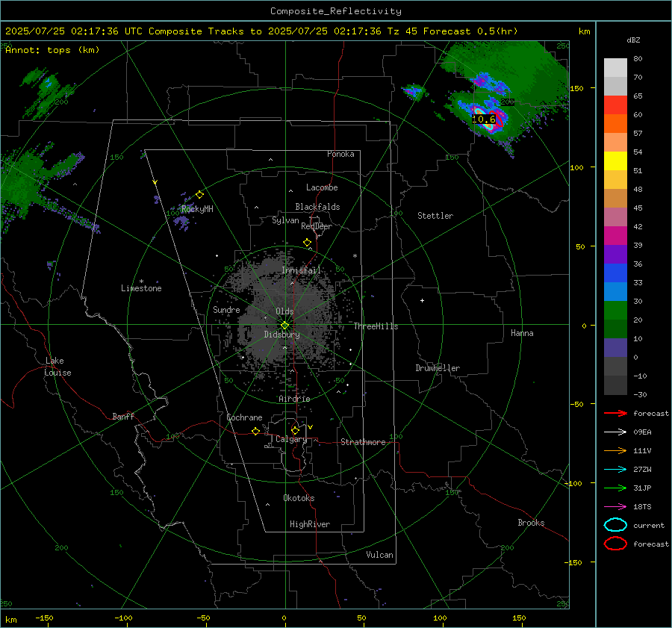Click the red forecast ellipse legend icon
The height and width of the screenshot is (628, 672).
point(615,544)
